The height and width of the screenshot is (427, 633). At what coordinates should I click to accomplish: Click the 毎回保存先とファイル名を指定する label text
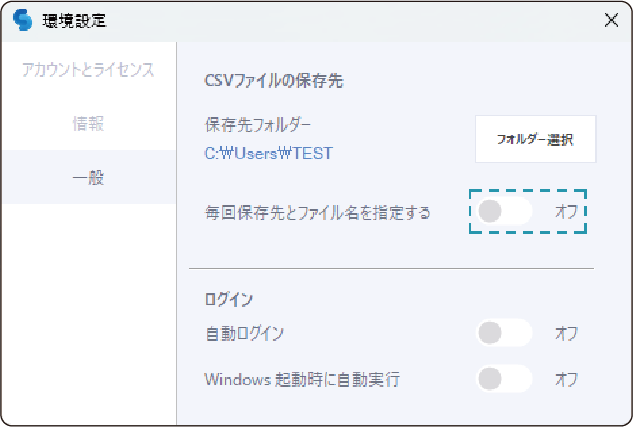click(x=317, y=212)
